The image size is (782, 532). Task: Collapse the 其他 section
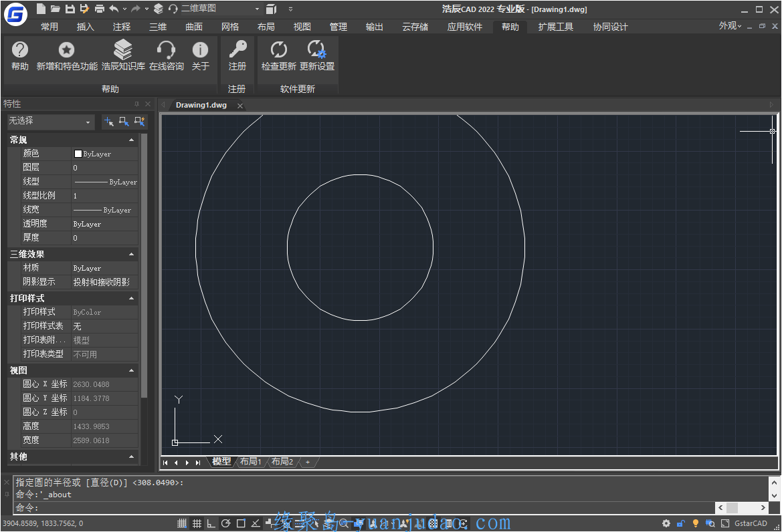(131, 456)
